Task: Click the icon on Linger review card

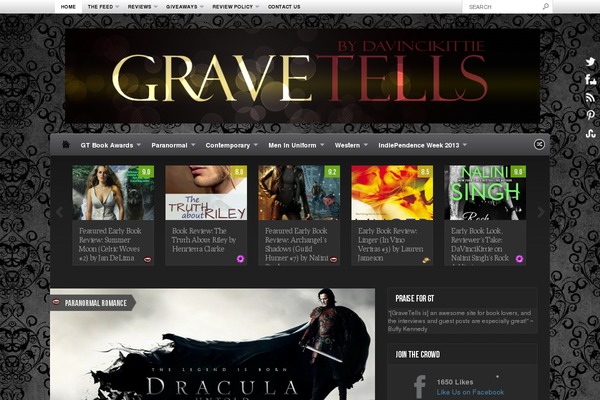Action: click(x=426, y=260)
